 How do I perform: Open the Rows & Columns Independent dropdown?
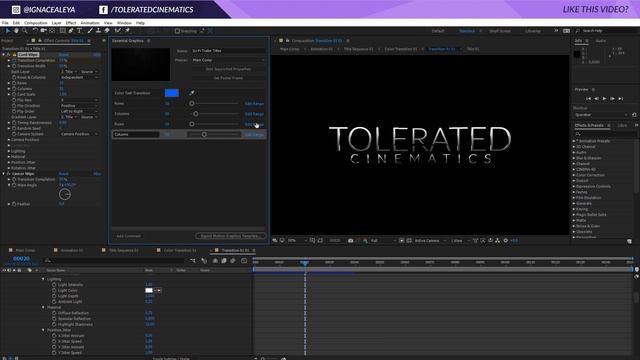pos(79,77)
